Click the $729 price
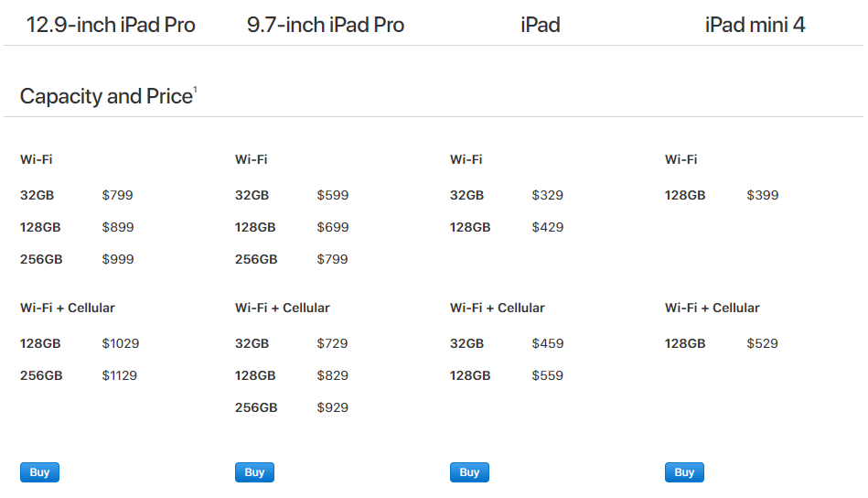 click(x=332, y=343)
